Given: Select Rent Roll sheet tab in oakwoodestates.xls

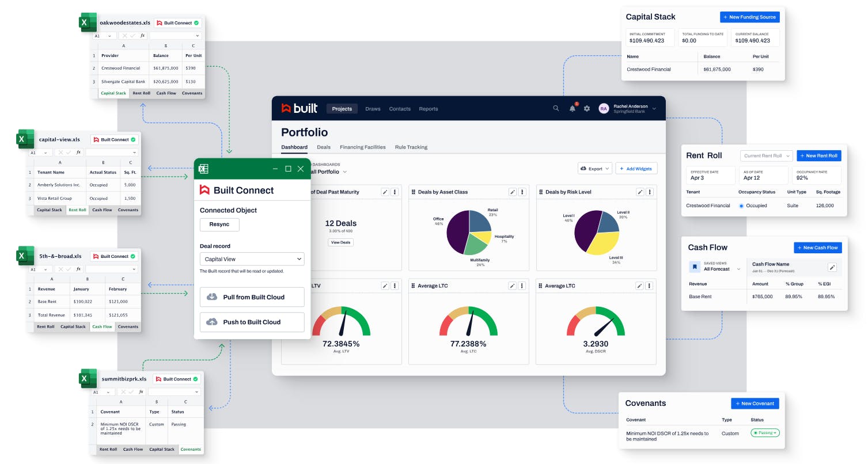Looking at the screenshot, I should 141,93.
